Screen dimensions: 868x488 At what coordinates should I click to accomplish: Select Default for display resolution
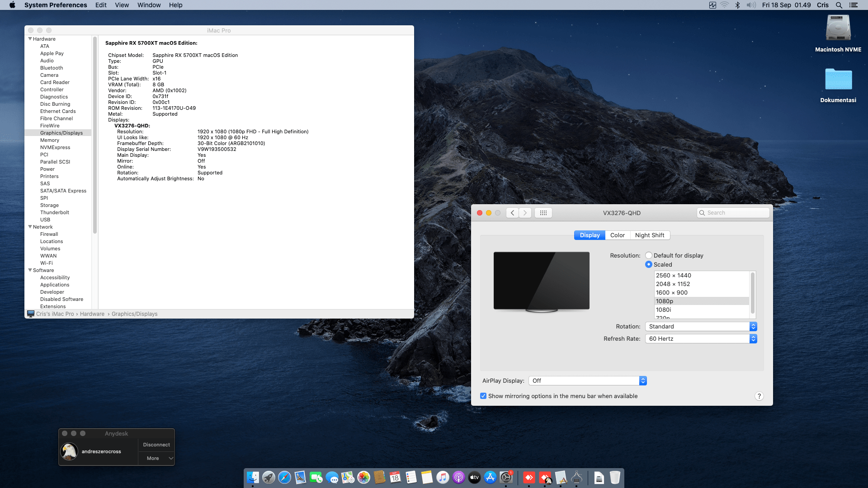click(x=649, y=255)
